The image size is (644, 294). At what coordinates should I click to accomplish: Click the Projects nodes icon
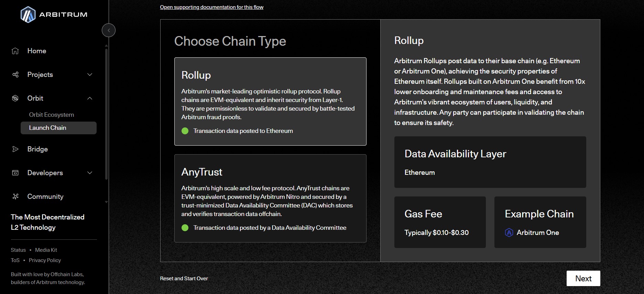15,75
